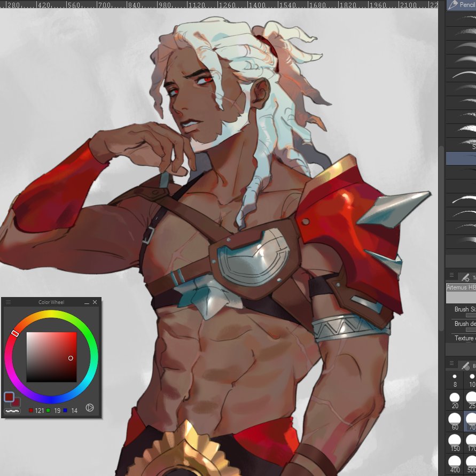476x476 pixels.
Task: Click the hue ring handle on the color wheel
Action: [x=15, y=333]
